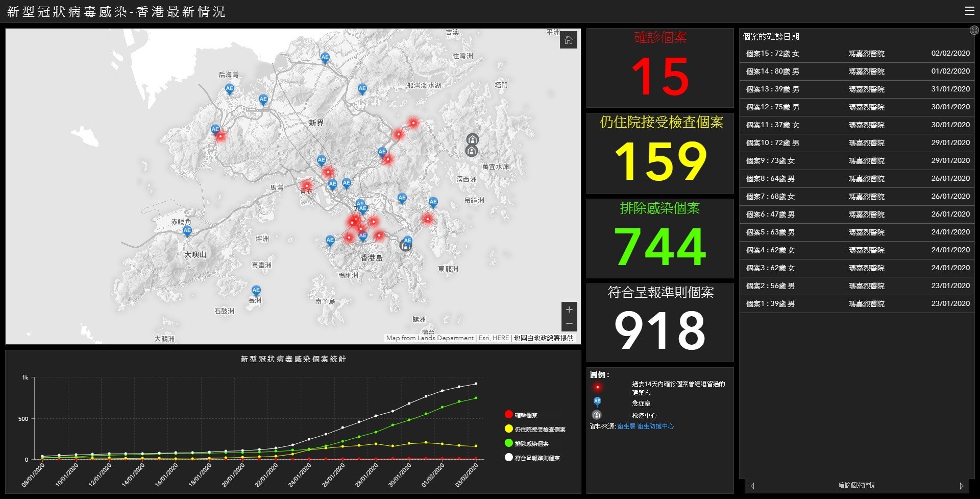Viewport: 980px width, 499px height.
Task: Click the map home extent button
Action: click(x=569, y=40)
